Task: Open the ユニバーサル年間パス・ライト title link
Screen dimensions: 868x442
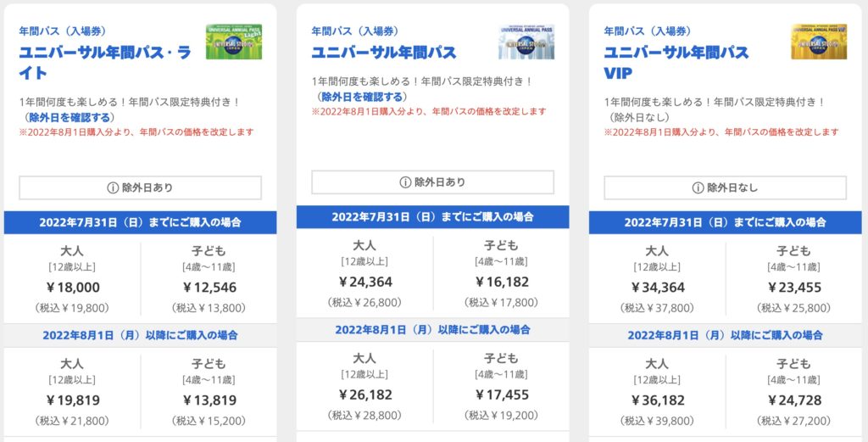Action: tap(105, 62)
